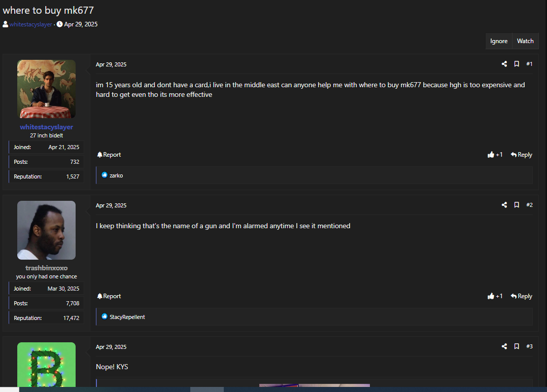Click the person icon next to whitestacyslayer's name
This screenshot has height=392, width=547.
coord(5,24)
